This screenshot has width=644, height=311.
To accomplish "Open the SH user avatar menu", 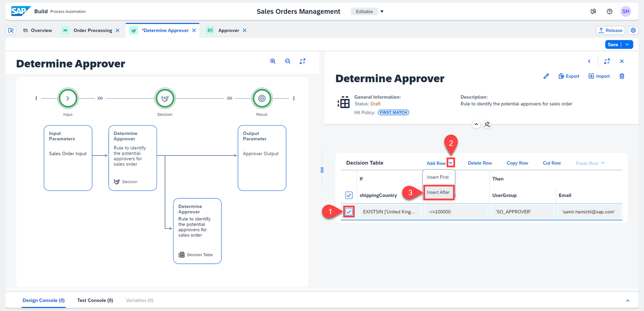I will tap(626, 12).
